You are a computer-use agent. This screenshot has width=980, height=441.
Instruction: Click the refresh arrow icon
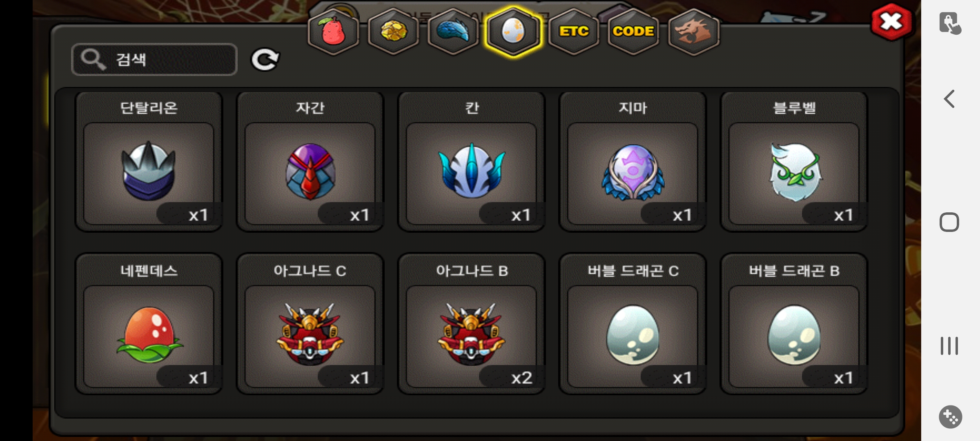tap(265, 60)
